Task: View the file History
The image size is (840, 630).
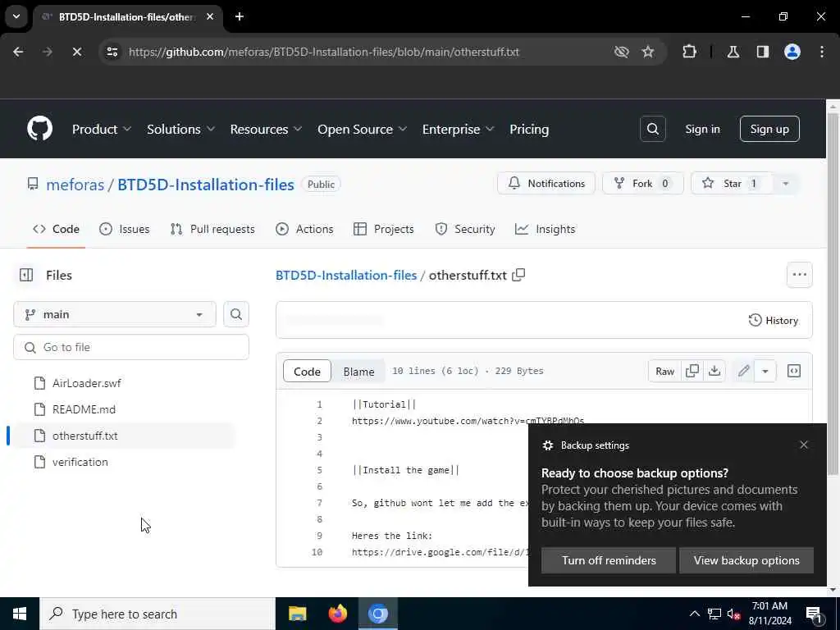Action: click(773, 321)
